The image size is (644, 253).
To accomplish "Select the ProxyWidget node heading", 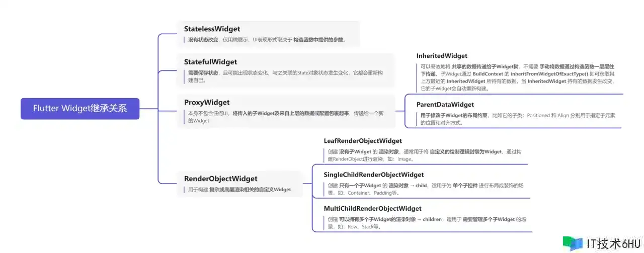I will click(207, 103).
